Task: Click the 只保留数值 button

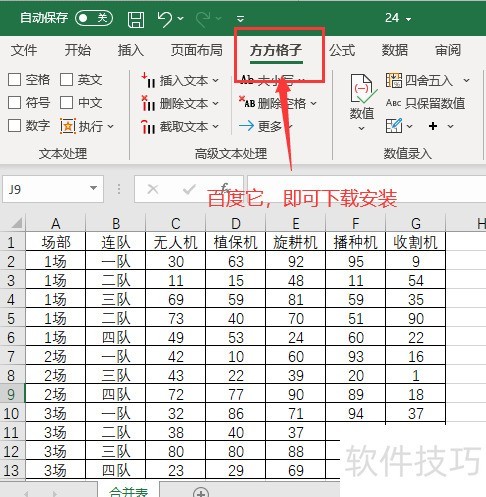Action: coord(425,103)
